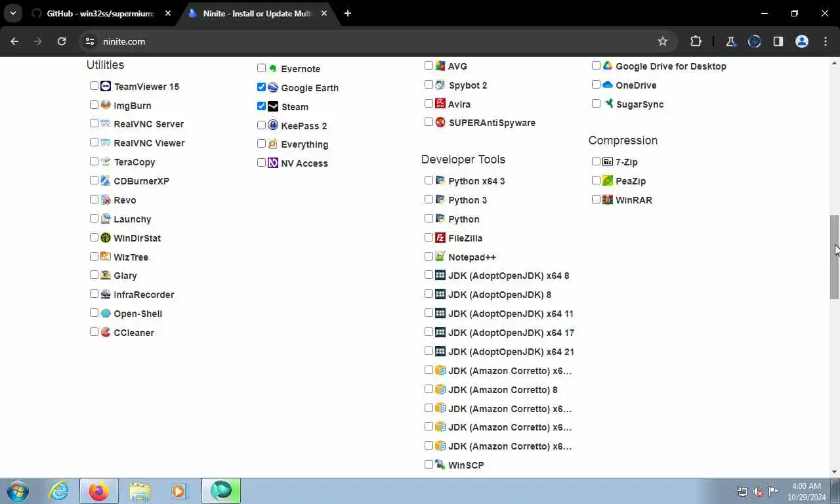
Task: Click the PeaZip icon
Action: (608, 180)
